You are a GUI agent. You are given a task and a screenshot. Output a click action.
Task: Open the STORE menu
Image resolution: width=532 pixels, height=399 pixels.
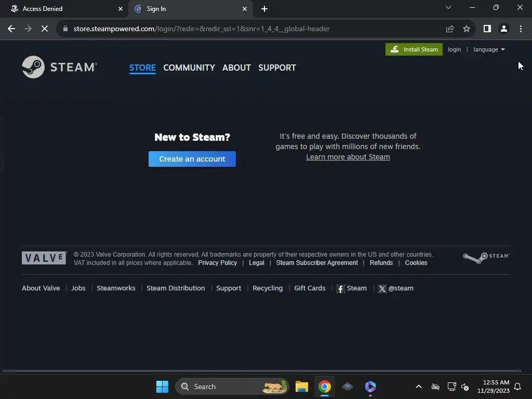pyautogui.click(x=142, y=68)
